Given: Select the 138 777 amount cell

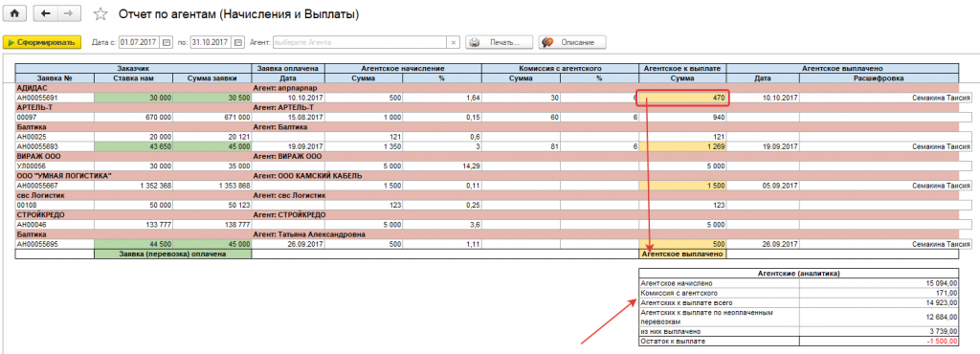Looking at the screenshot, I should [x=212, y=225].
